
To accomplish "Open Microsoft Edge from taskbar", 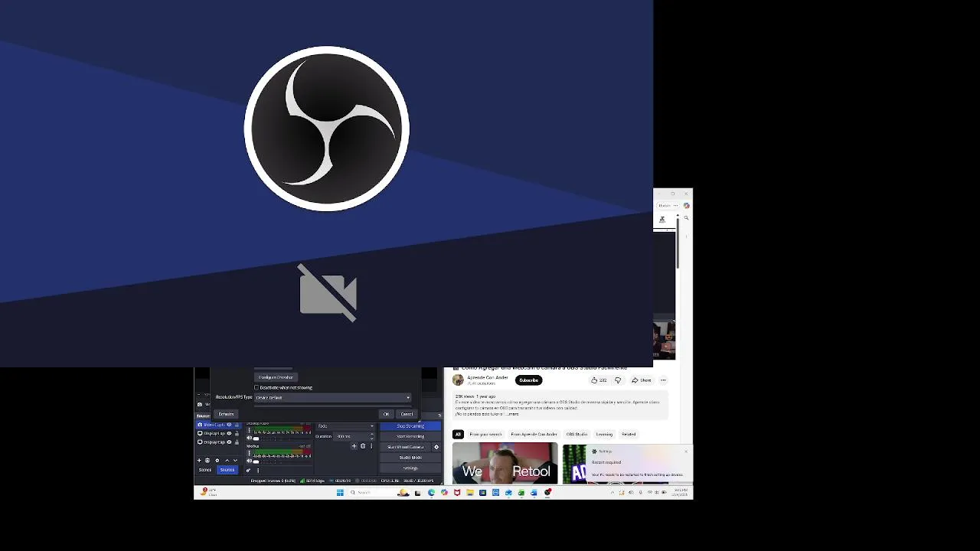I will click(x=431, y=492).
